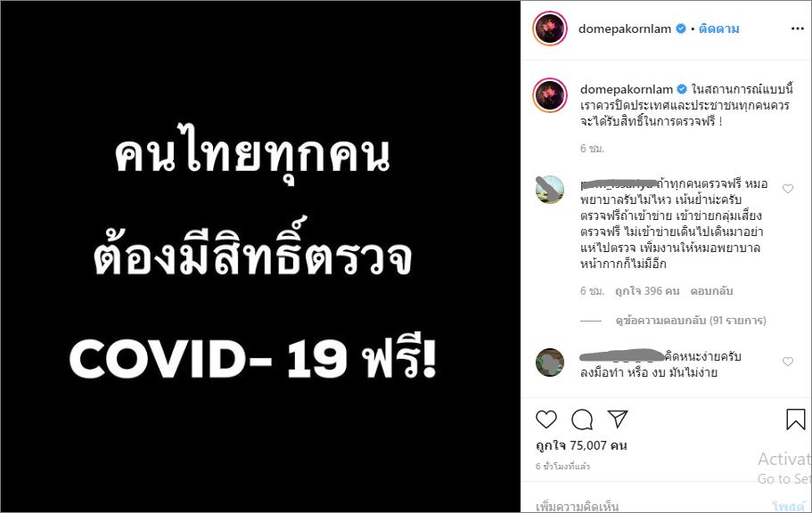Like the post with the heart icon
Image resolution: width=812 pixels, height=513 pixels.
coord(545,419)
